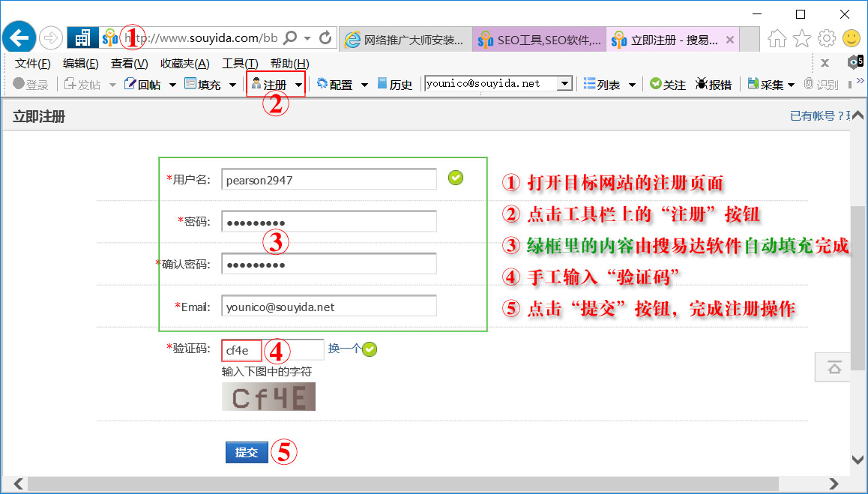The width and height of the screenshot is (868, 494).
Task: Click the 验证码 captcha input field
Action: click(x=272, y=350)
